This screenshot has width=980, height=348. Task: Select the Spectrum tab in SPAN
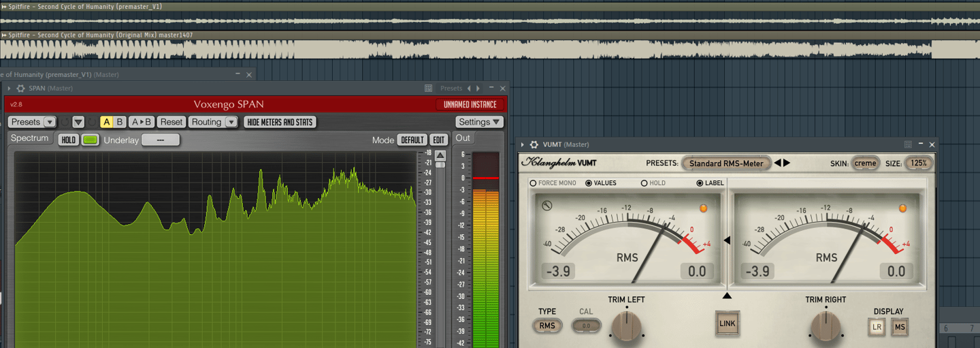[x=30, y=138]
